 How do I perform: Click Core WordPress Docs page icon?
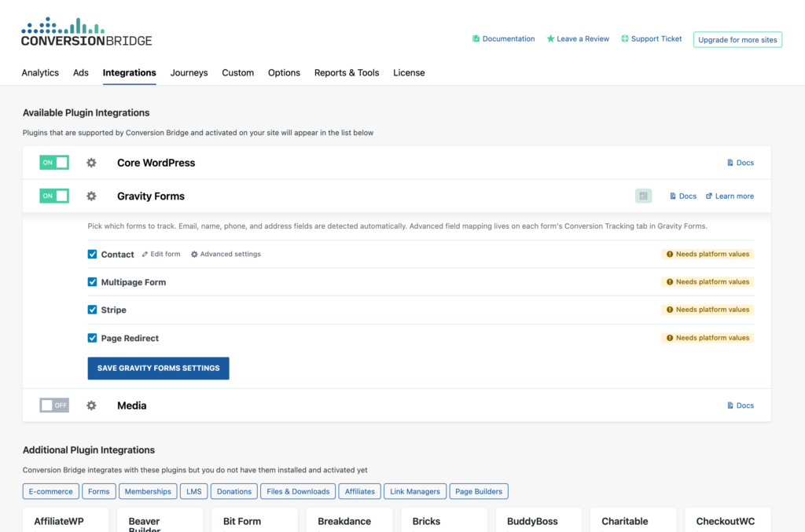(x=730, y=163)
